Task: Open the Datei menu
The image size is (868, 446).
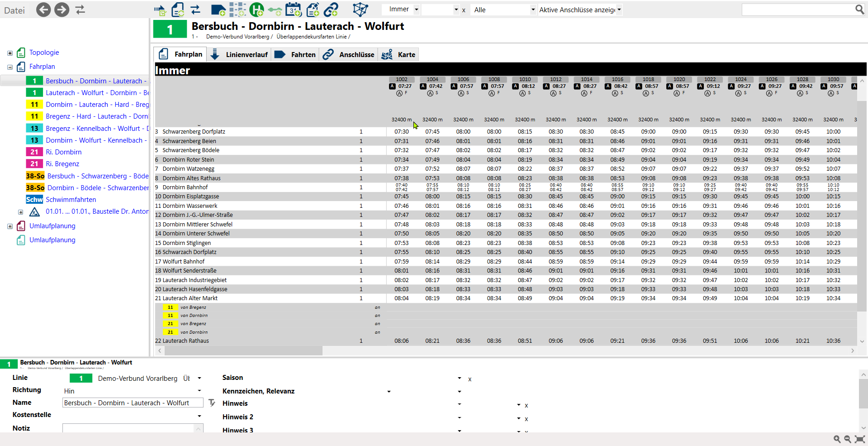Action: (14, 10)
